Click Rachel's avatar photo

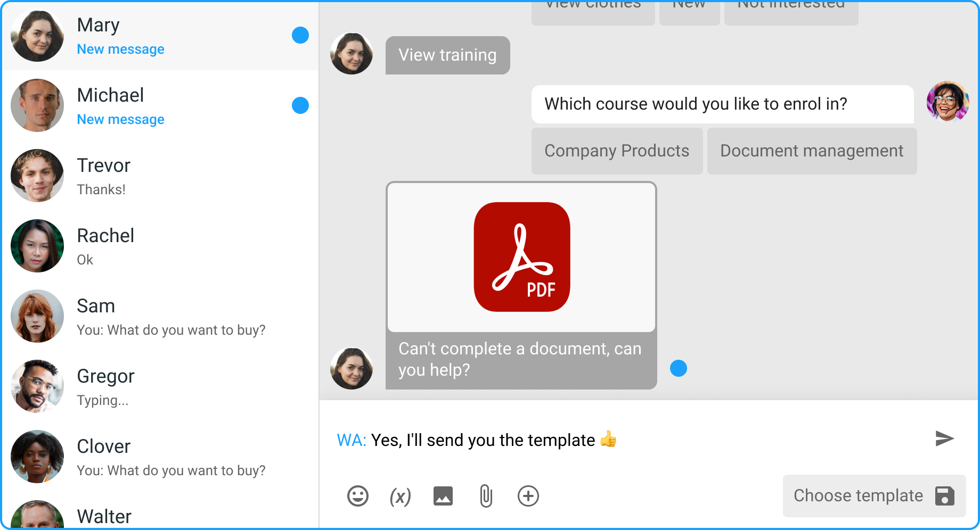[x=37, y=246]
